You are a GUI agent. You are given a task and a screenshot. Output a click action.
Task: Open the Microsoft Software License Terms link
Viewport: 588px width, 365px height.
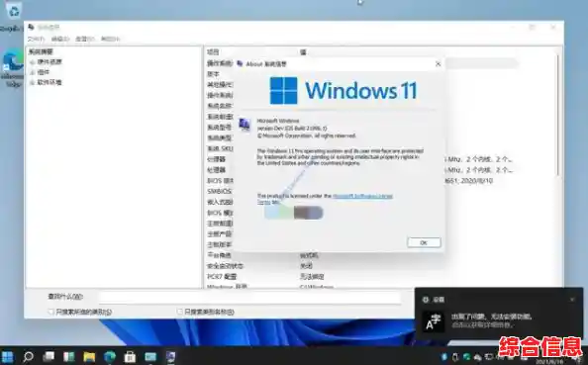click(x=362, y=196)
